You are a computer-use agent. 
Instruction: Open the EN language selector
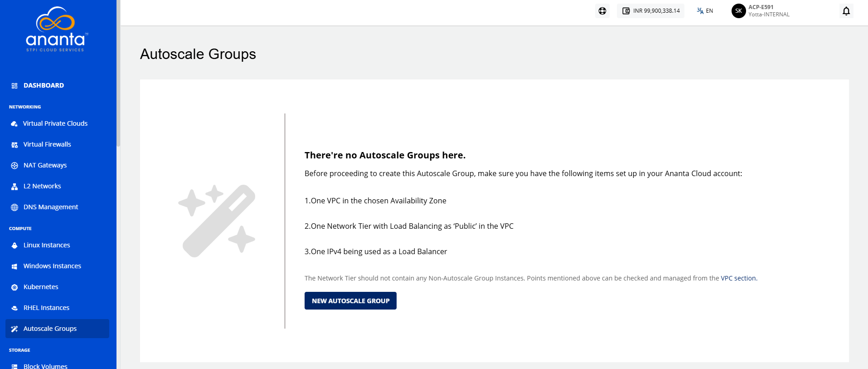[x=705, y=11]
